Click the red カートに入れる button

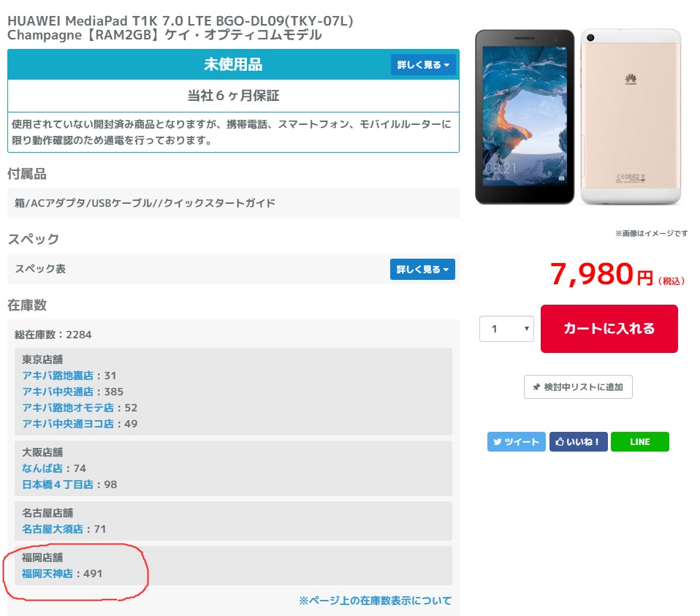(609, 329)
